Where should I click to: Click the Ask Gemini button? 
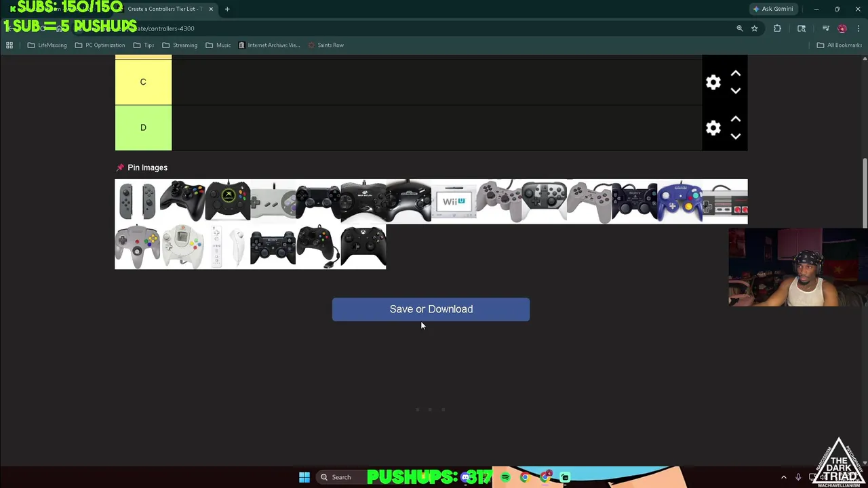[x=773, y=9]
